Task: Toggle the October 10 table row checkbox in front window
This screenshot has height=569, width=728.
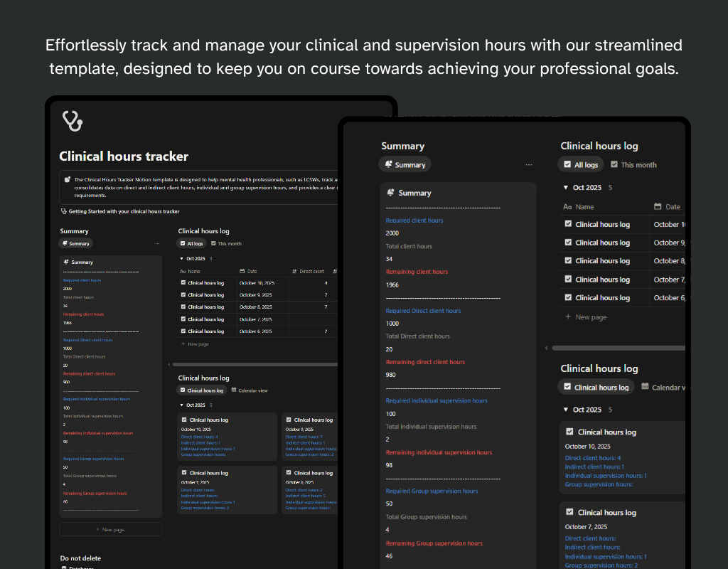Action: (568, 224)
